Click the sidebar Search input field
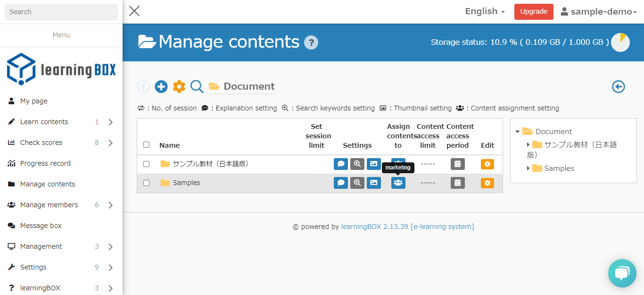The height and width of the screenshot is (295, 644). pos(61,12)
